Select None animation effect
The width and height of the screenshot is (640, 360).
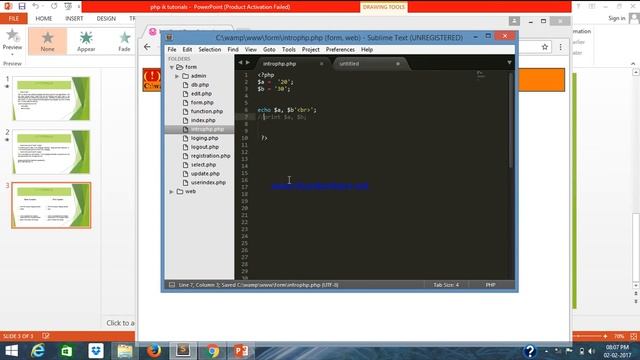click(47, 41)
